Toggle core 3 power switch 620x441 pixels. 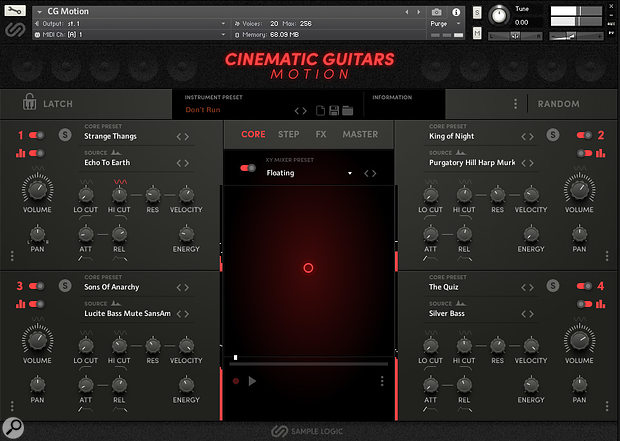pyautogui.click(x=37, y=286)
